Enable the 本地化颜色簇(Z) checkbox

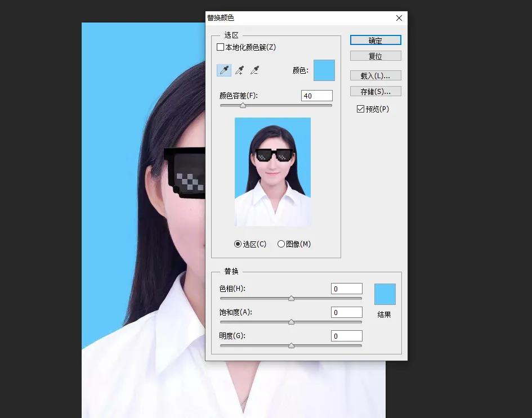click(x=220, y=47)
